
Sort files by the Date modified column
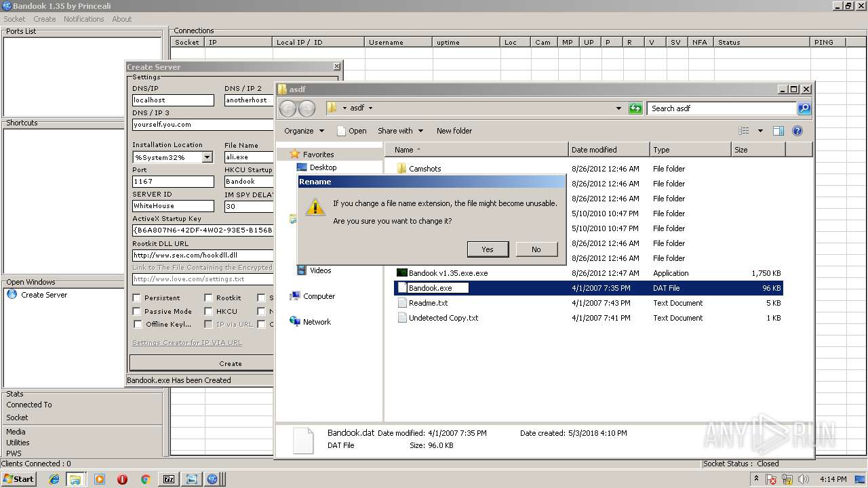(x=609, y=150)
